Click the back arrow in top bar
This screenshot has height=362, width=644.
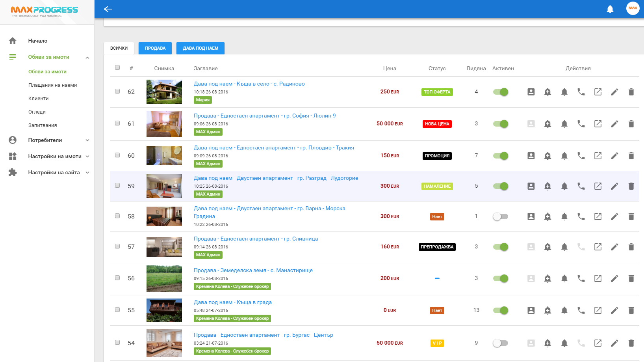[x=108, y=9]
